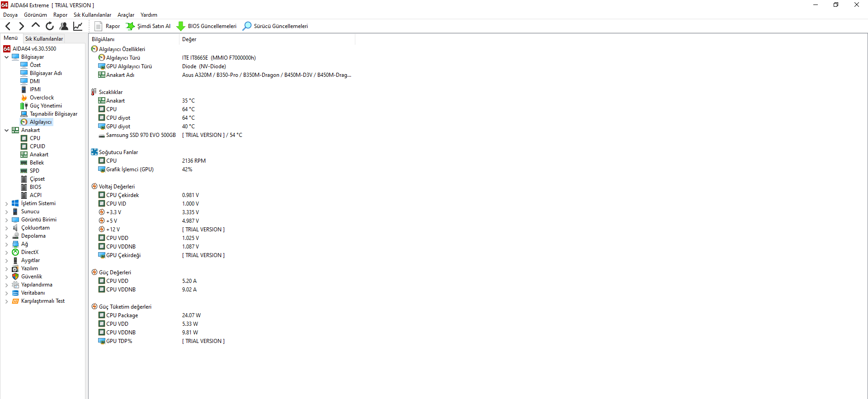Open the Yardım menu
The height and width of the screenshot is (399, 868).
point(149,15)
